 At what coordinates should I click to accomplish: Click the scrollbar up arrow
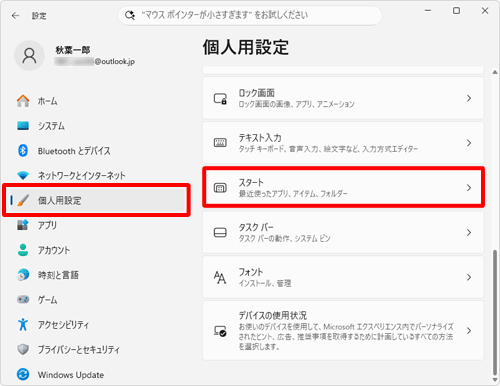[x=495, y=72]
